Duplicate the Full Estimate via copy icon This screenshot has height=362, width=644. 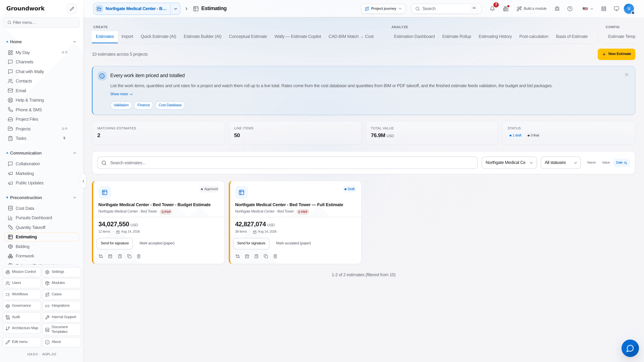click(266, 256)
